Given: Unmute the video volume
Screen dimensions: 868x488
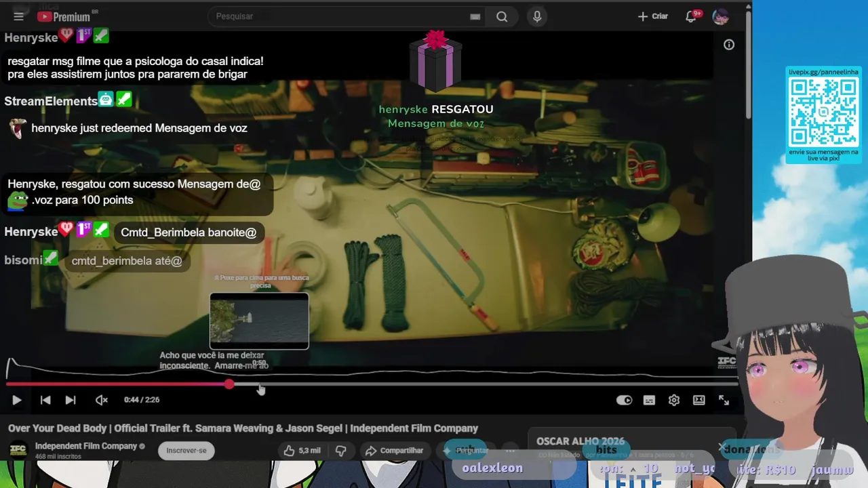Looking at the screenshot, I should coord(102,400).
